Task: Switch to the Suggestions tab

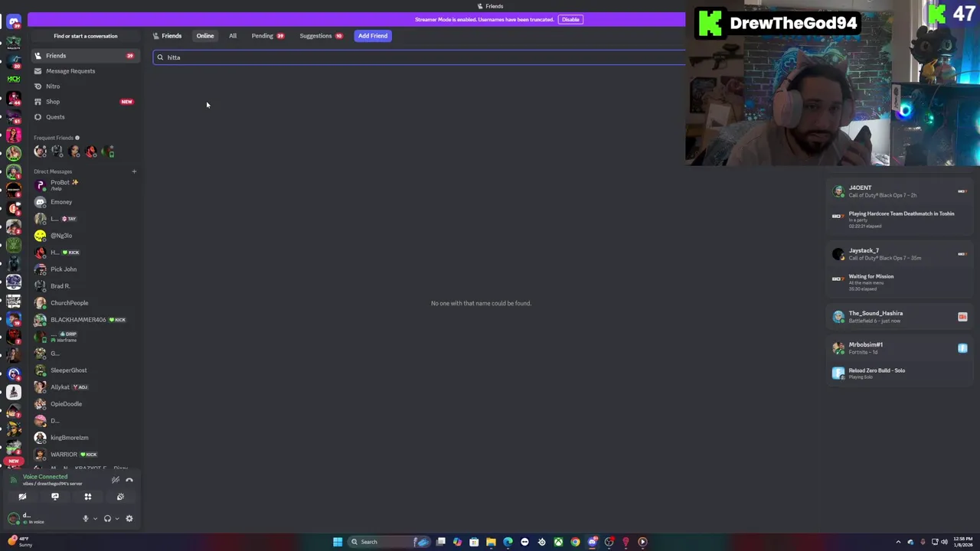Action: [x=321, y=36]
